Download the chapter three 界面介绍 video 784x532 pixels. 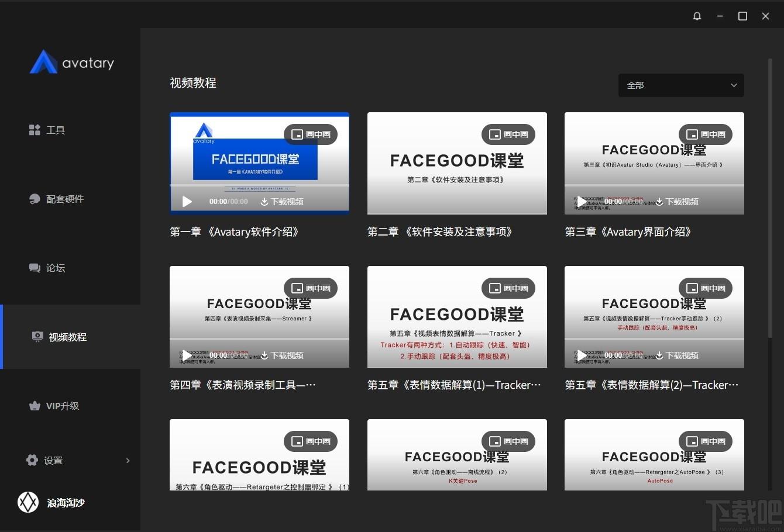tap(677, 202)
